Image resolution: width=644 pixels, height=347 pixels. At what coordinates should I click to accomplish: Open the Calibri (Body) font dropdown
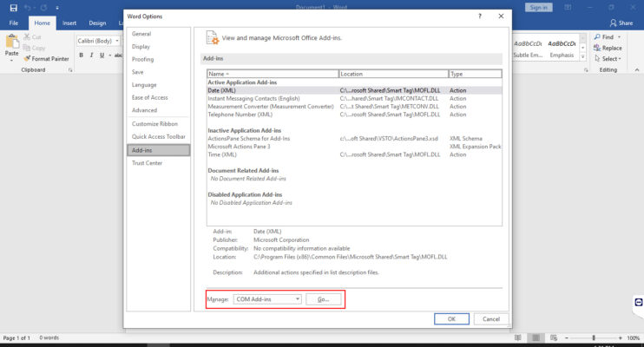(117, 41)
